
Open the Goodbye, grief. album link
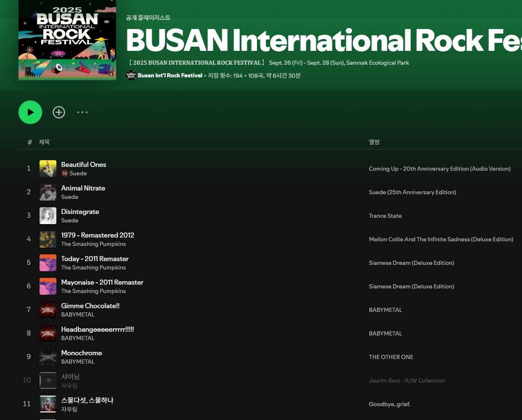pyautogui.click(x=390, y=404)
